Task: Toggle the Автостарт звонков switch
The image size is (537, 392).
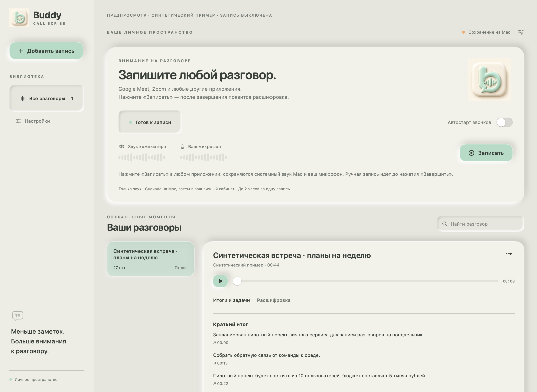Action: (x=504, y=122)
